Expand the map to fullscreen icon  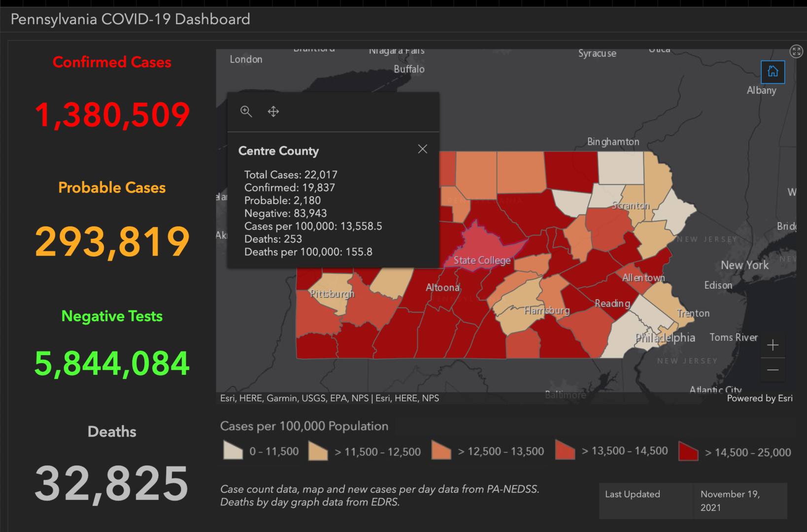tap(796, 51)
